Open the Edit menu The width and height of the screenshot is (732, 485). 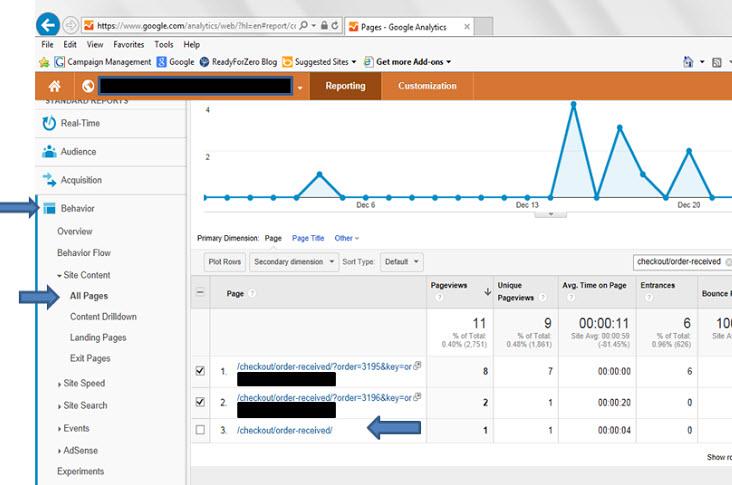click(70, 44)
